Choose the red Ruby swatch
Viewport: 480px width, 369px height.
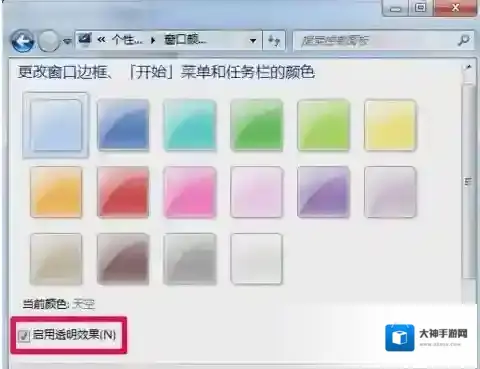(123, 192)
